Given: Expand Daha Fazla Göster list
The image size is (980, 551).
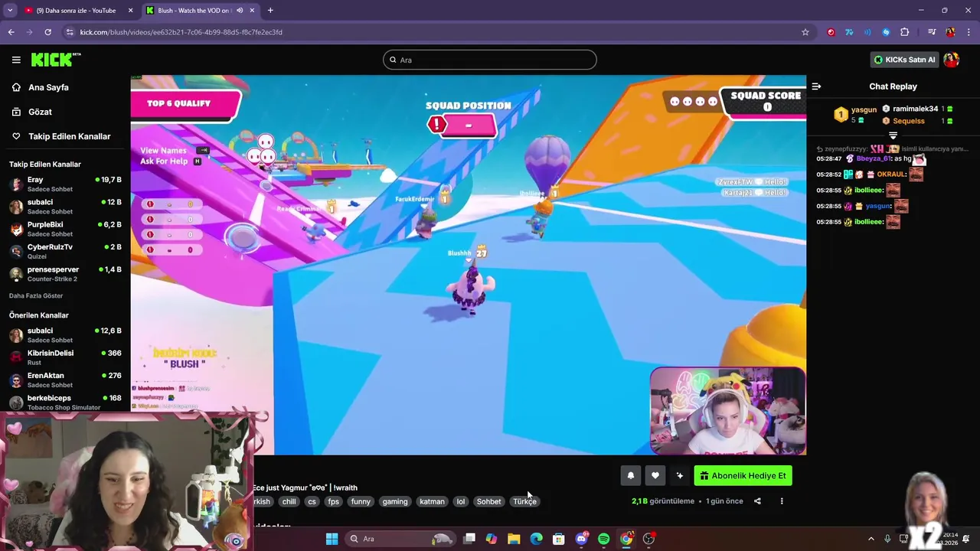Looking at the screenshot, I should 36,296.
